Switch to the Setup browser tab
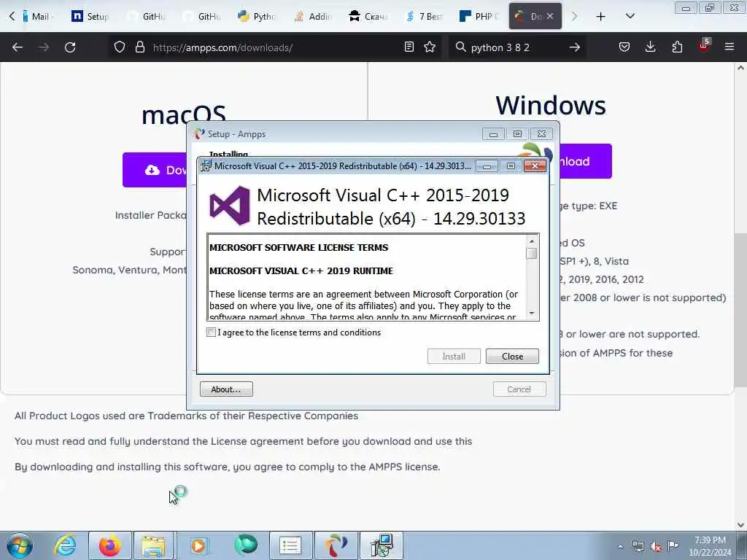 click(90, 16)
